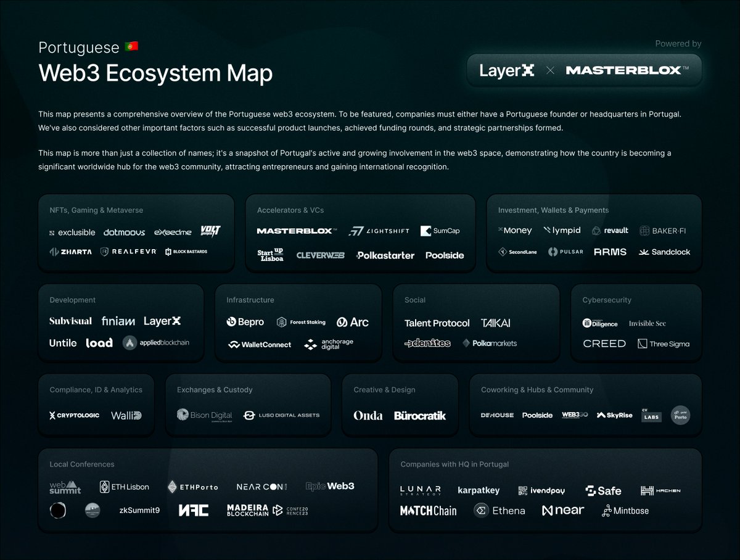Screen dimensions: 740x560
Task: Click MASTERBLOX under Accelerators & VCs
Action: (297, 231)
